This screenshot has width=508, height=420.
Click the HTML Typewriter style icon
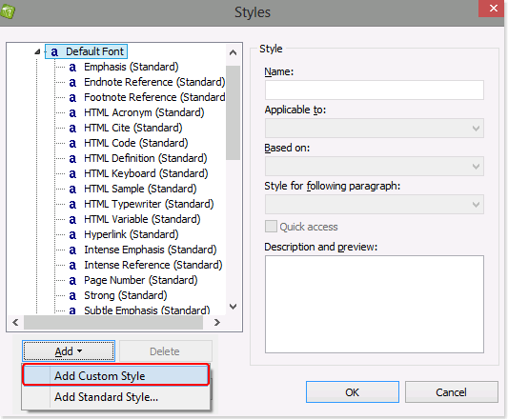click(72, 205)
